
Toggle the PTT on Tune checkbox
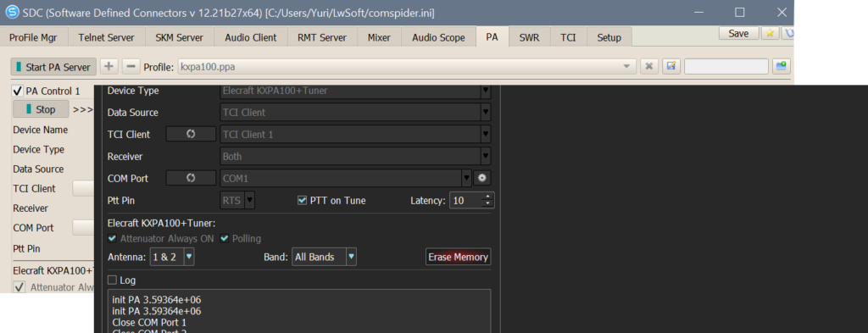[302, 200]
